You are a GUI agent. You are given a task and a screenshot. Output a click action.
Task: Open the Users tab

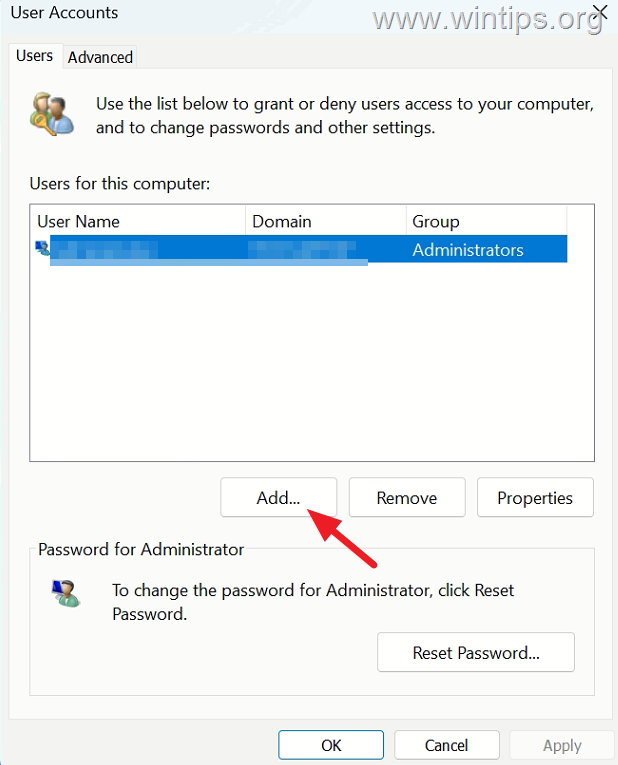click(x=34, y=56)
